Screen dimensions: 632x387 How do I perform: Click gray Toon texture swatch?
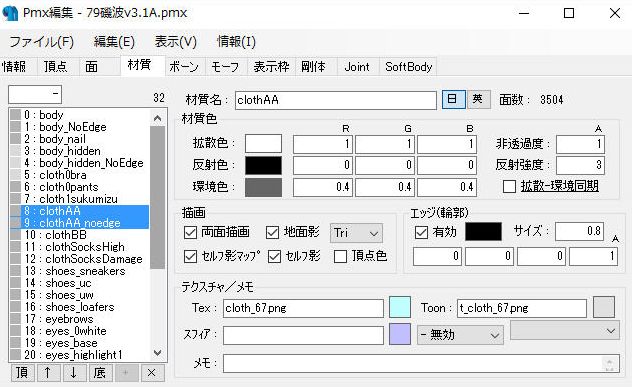point(604,307)
